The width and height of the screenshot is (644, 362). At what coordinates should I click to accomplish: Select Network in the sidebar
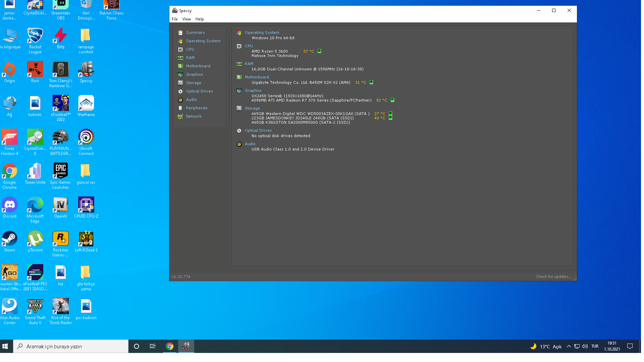point(194,116)
